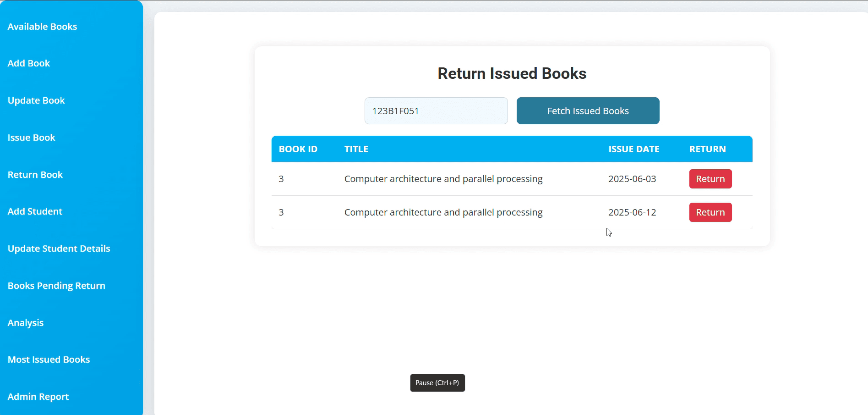The height and width of the screenshot is (415, 868).
Task: Open the Issue Book section
Action: tap(31, 138)
